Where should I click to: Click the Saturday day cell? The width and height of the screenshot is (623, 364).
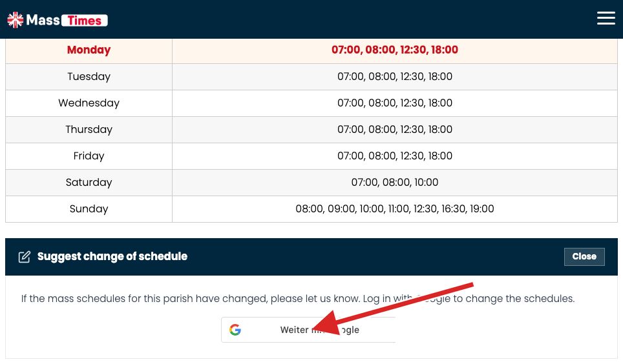(x=89, y=183)
